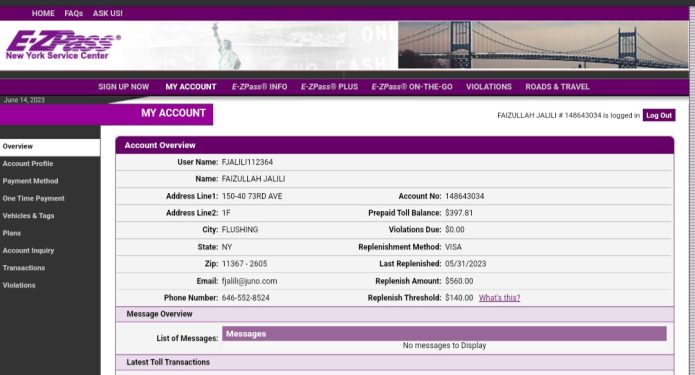Viewport: 695px width, 375px height.
Task: Open E-ZPass INFO menu item
Action: coord(260,87)
